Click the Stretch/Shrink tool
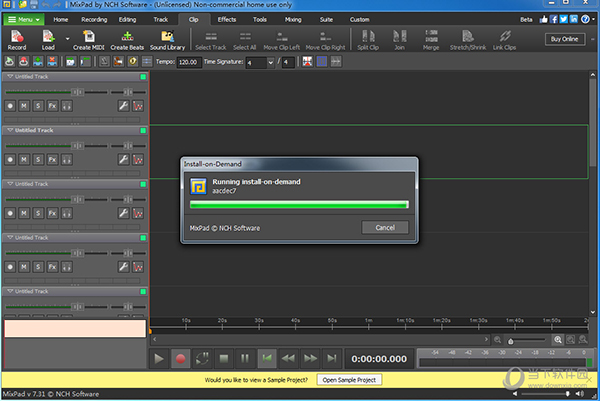Viewport: 600px width, 401px height. click(468, 40)
